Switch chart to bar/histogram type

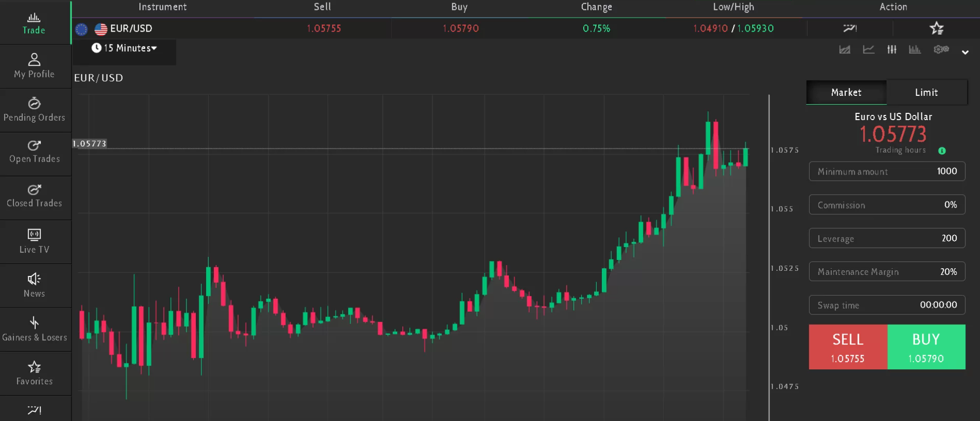point(915,50)
